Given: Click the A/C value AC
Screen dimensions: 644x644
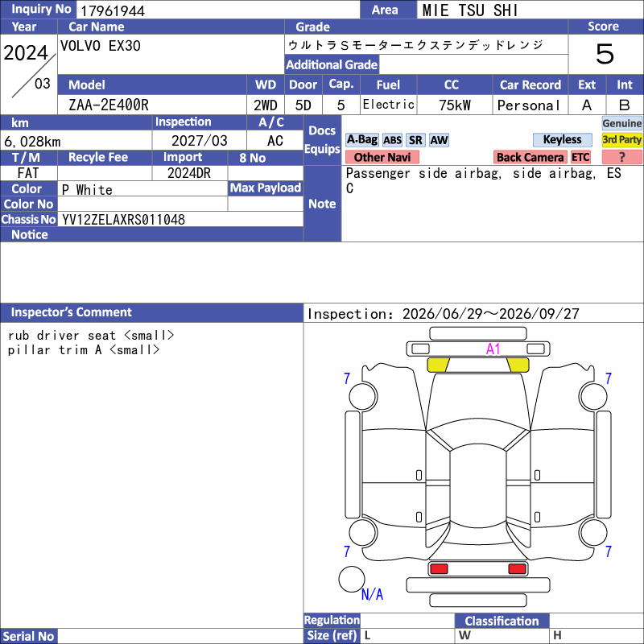Looking at the screenshot, I should [x=275, y=141].
